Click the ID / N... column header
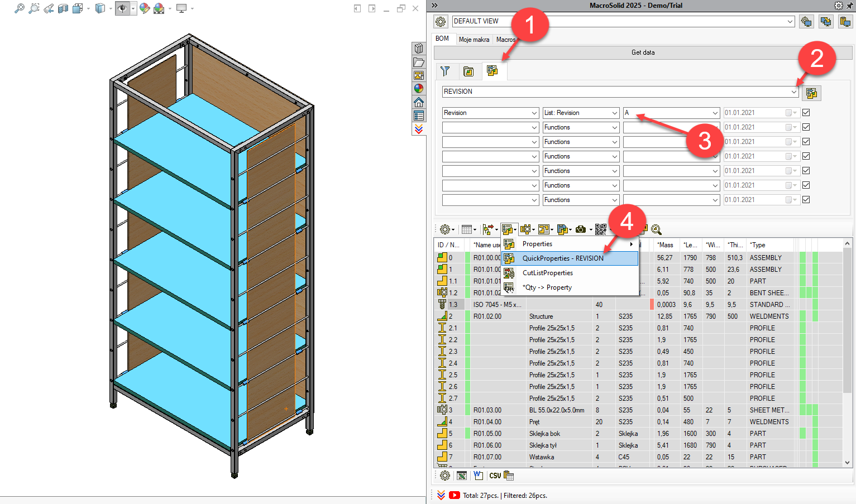The width and height of the screenshot is (856, 504). 448,245
